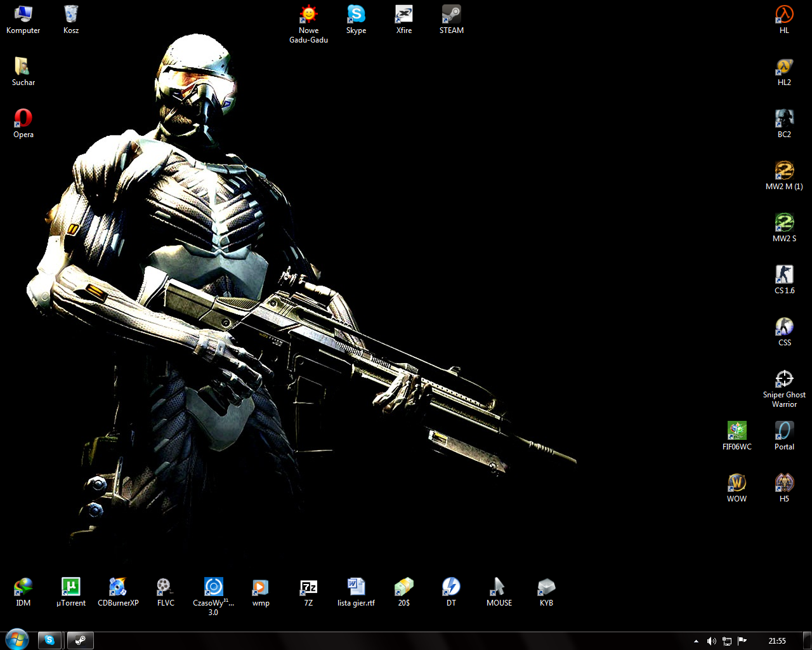The image size is (812, 650).
Task: Show hidden system tray icons
Action: (696, 641)
